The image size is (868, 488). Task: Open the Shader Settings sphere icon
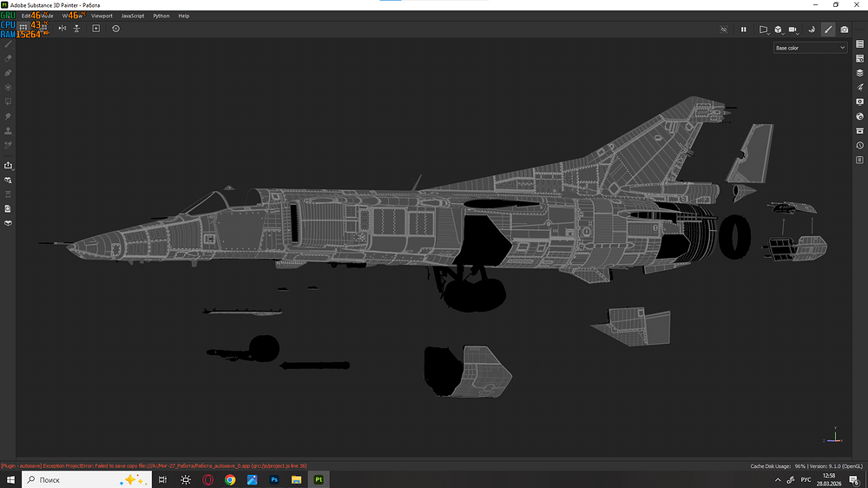(x=859, y=116)
